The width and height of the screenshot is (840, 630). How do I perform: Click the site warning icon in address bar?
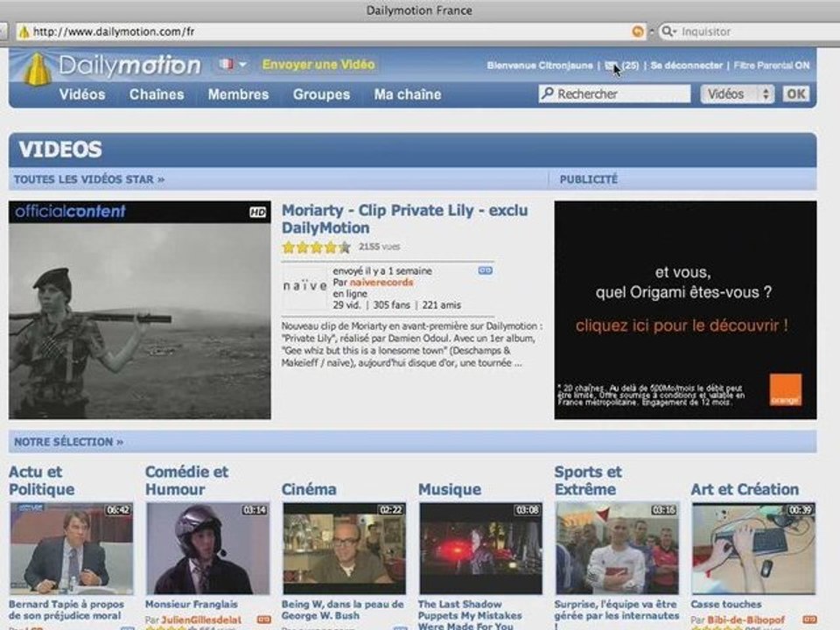point(24,32)
